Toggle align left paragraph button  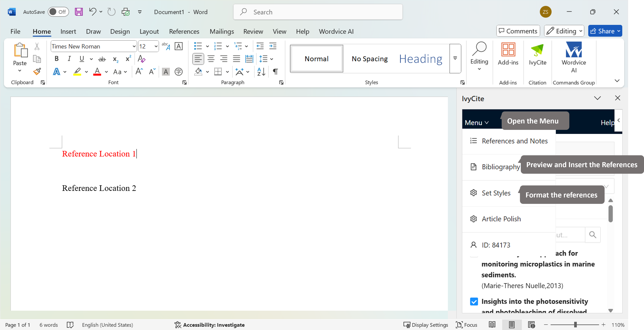click(198, 59)
